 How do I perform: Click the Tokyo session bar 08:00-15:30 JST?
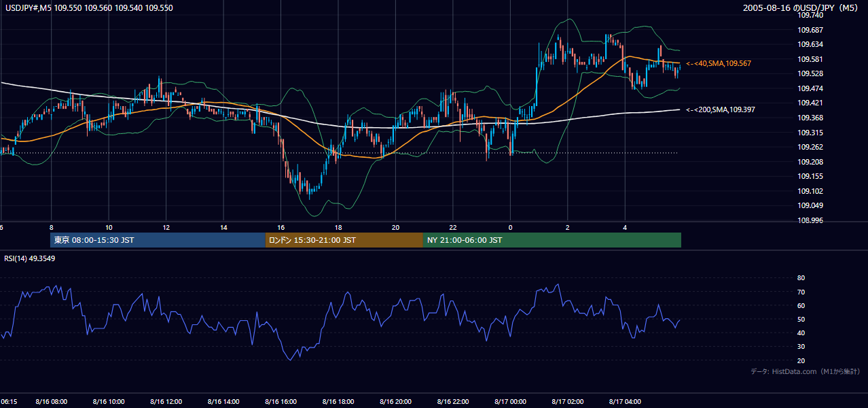click(158, 240)
